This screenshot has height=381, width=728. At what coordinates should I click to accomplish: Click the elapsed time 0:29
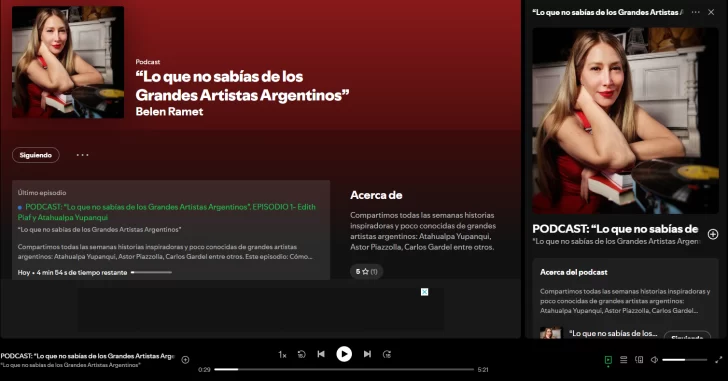(204, 370)
